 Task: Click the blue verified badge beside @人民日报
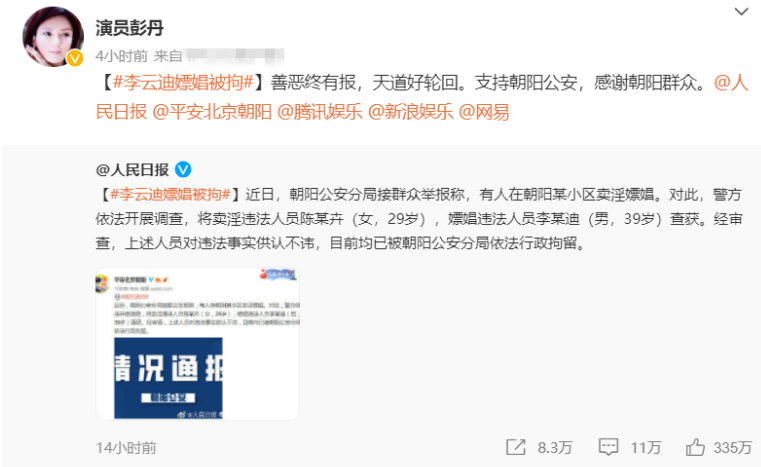pos(183,169)
